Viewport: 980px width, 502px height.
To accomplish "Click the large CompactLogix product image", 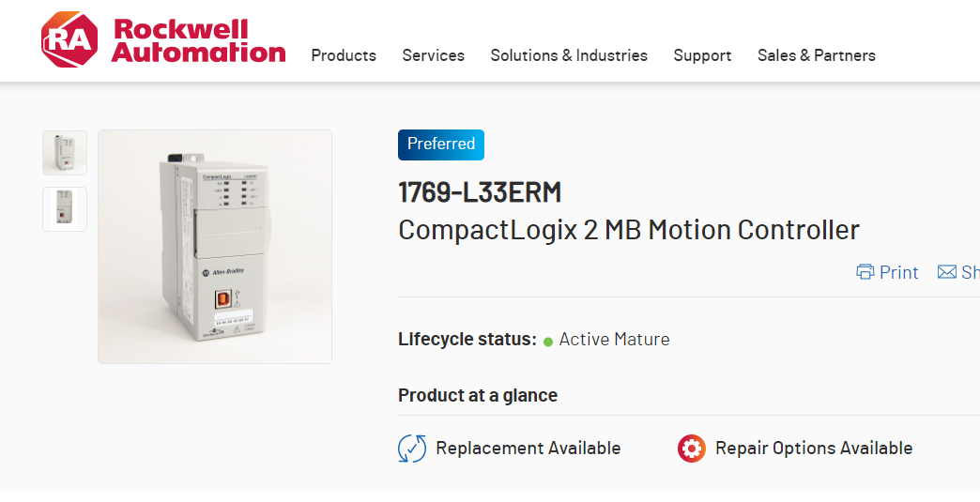I will 215,246.
